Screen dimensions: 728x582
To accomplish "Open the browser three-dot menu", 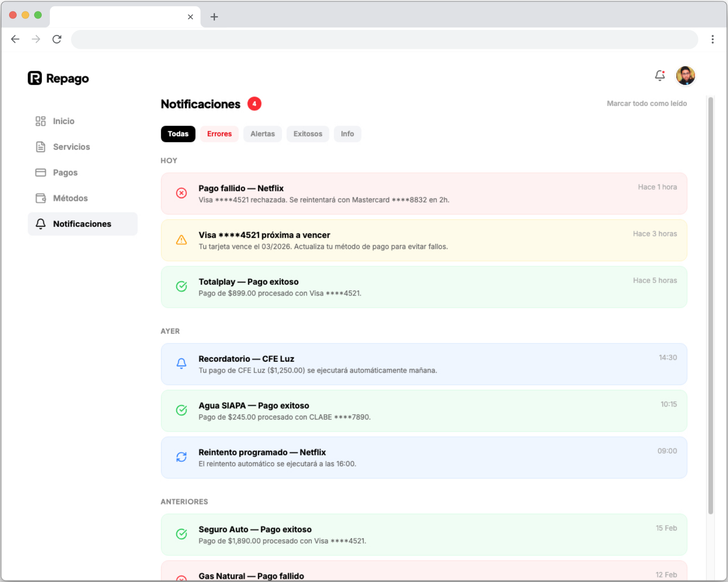I will click(713, 39).
